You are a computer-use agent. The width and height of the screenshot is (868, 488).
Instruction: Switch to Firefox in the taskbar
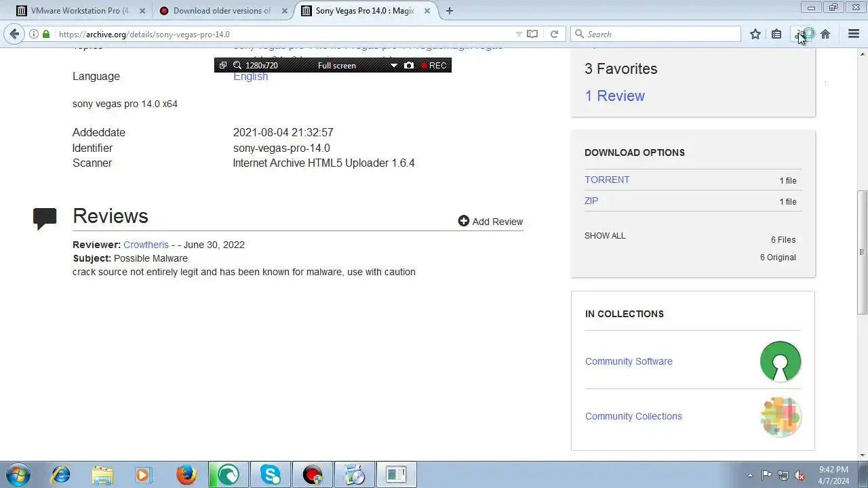click(x=186, y=474)
